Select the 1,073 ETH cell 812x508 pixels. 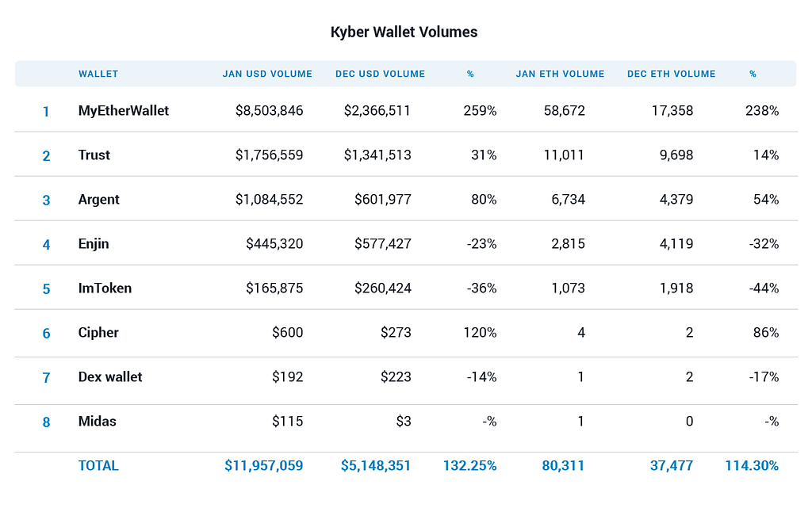568,288
